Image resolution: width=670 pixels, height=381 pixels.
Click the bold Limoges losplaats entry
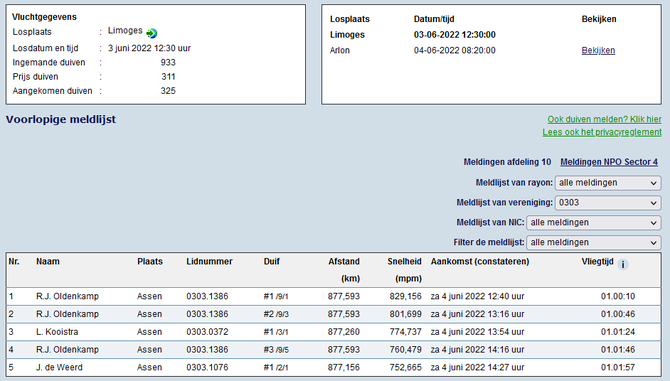pos(347,35)
